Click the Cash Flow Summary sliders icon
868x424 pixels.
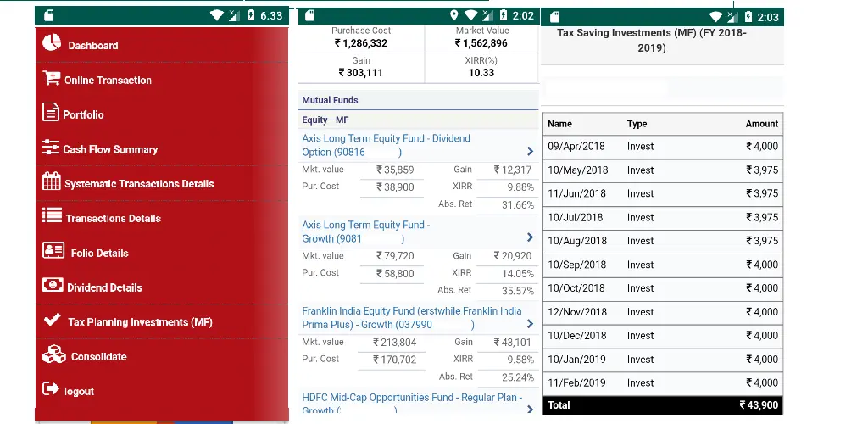click(51, 148)
